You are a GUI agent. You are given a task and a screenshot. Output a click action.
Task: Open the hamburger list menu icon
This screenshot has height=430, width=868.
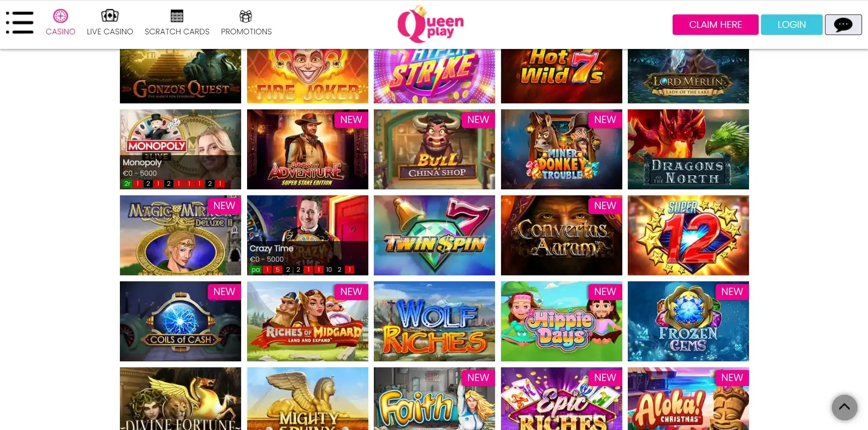tap(20, 22)
